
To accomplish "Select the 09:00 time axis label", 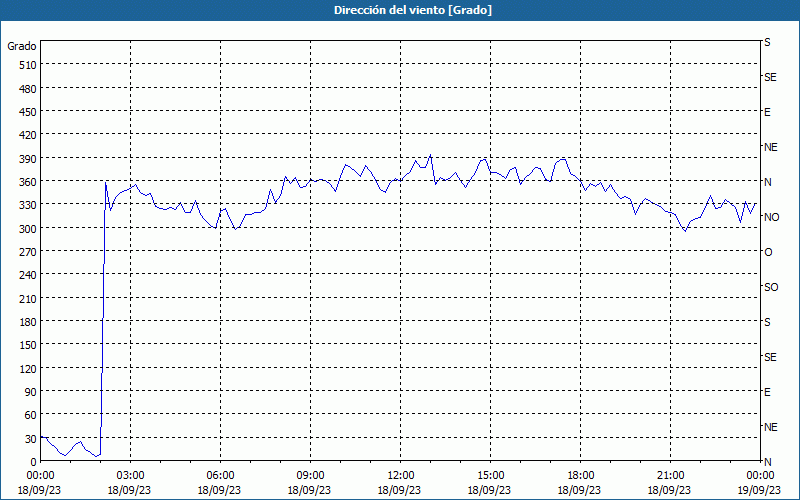I will (x=310, y=476).
